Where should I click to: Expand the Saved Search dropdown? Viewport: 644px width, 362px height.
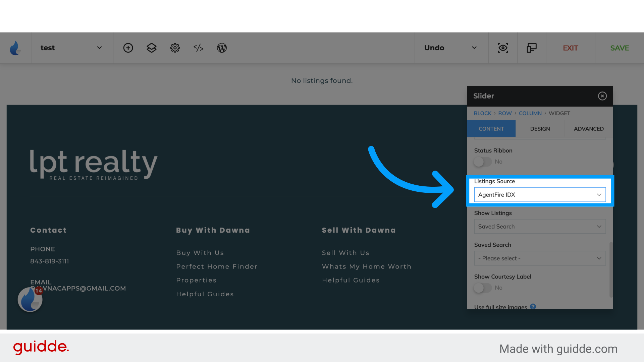[540, 258]
